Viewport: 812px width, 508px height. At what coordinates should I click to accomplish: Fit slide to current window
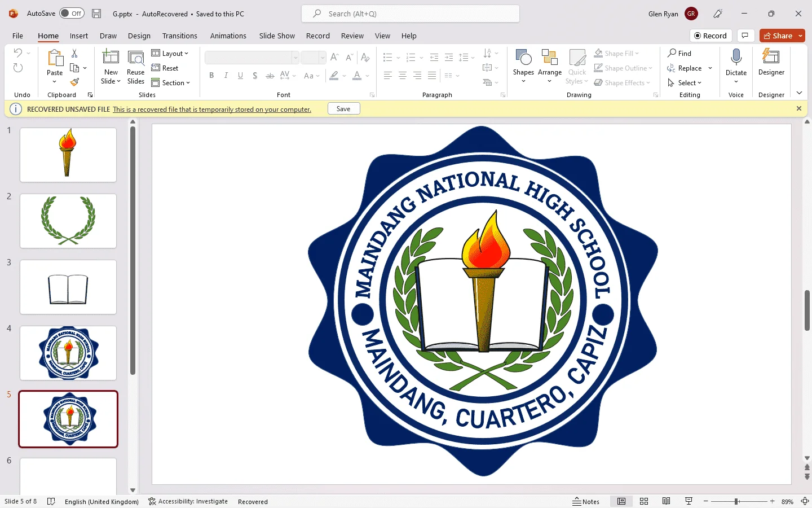tap(805, 501)
